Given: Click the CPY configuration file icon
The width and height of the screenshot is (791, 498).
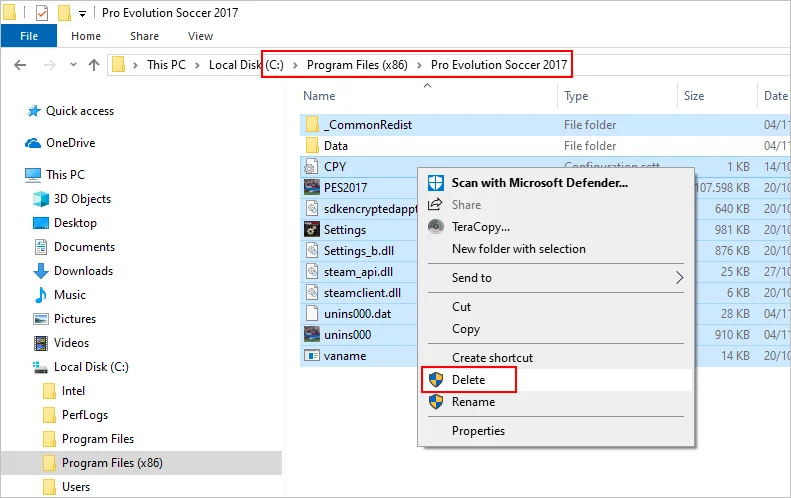Looking at the screenshot, I should [312, 167].
